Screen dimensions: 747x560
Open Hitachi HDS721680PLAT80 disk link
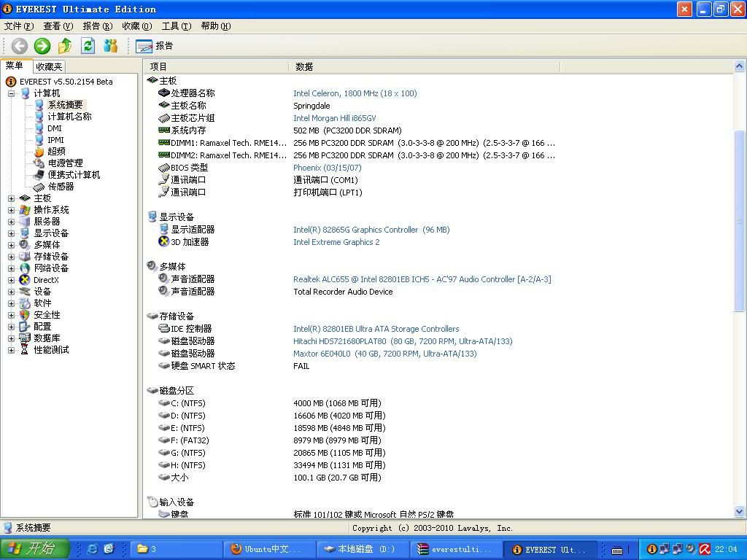[x=403, y=341]
